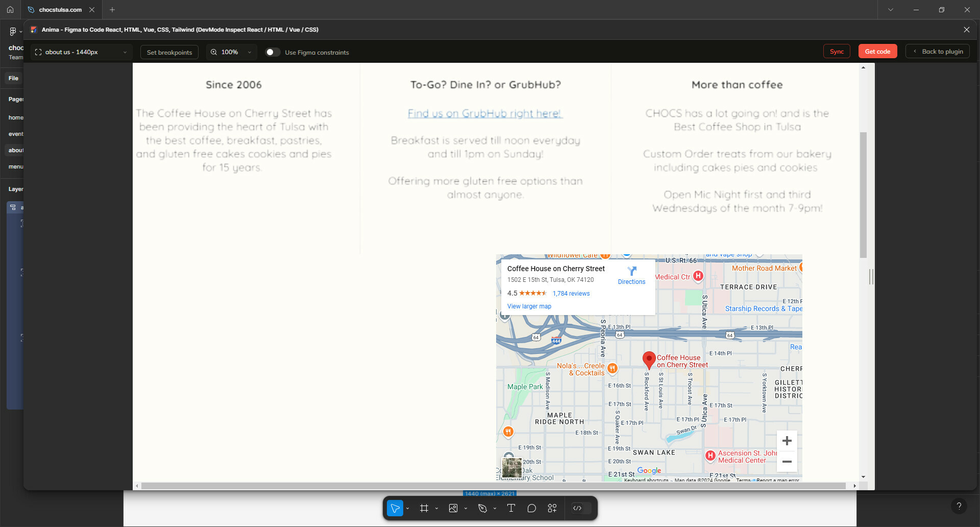This screenshot has width=980, height=527.
Task: Select the menu page in Pages list
Action: [x=16, y=166]
